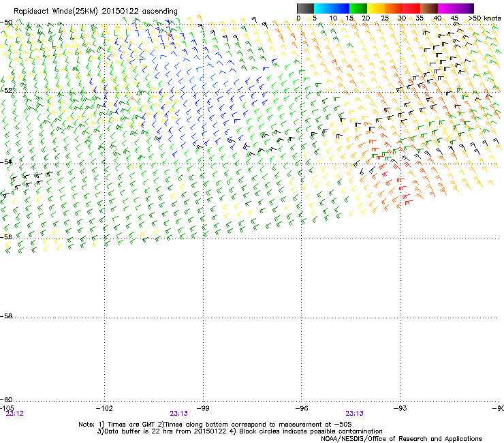This screenshot has height=443, width=504.
Task: Click the -56 latitude label
Action: [x=6, y=236]
